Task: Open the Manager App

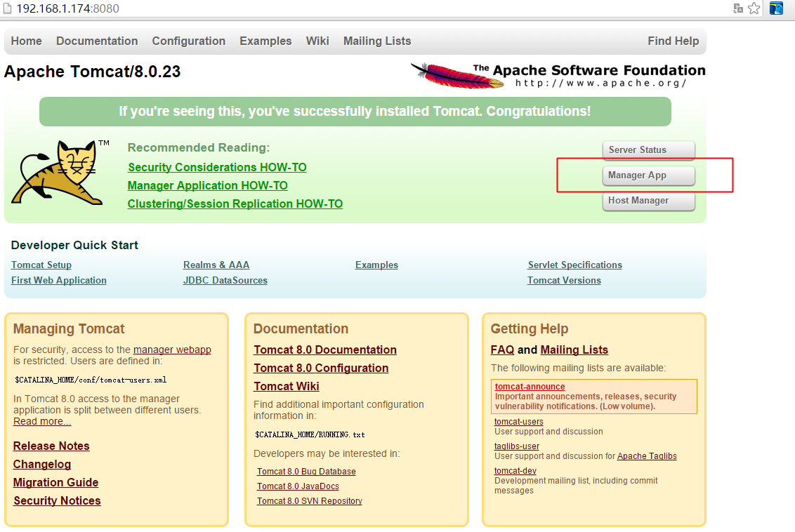Action: click(648, 175)
